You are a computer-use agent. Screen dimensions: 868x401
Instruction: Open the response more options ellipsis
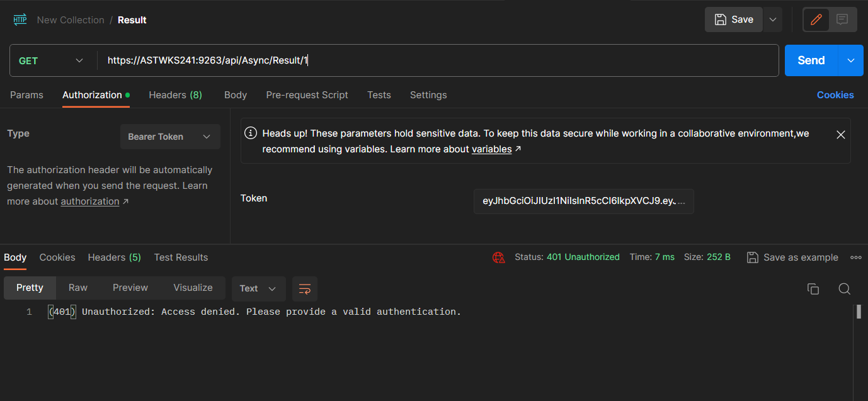pos(856,257)
